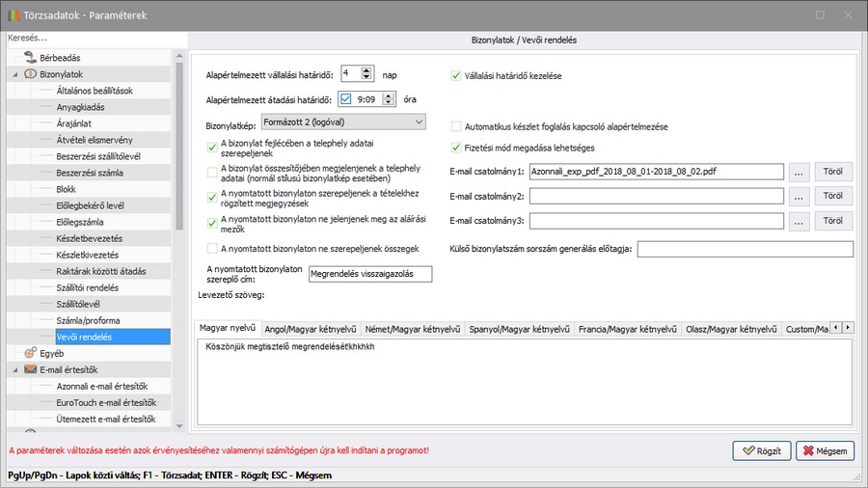
Task: Click the Bizonylatok category icon
Action: pyautogui.click(x=30, y=74)
